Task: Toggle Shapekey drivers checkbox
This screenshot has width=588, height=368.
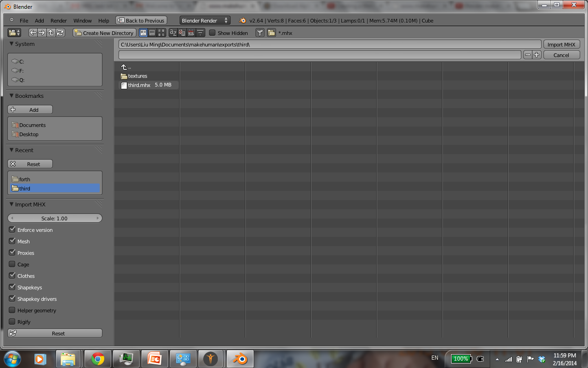Action: [x=12, y=299]
